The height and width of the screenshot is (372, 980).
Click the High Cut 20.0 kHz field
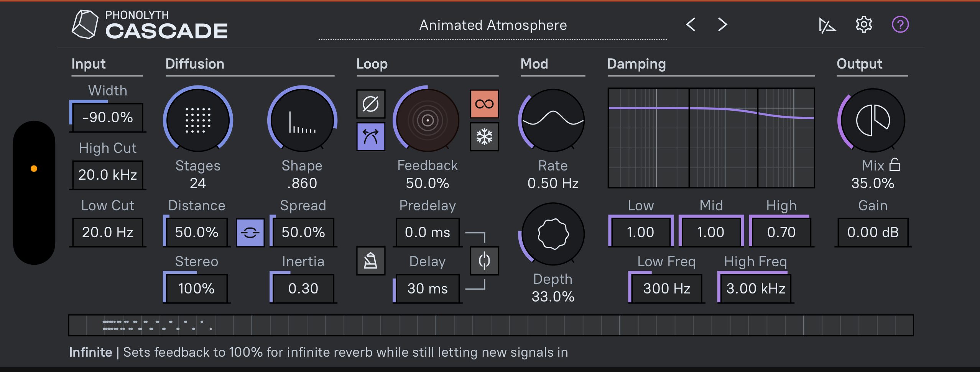(108, 175)
